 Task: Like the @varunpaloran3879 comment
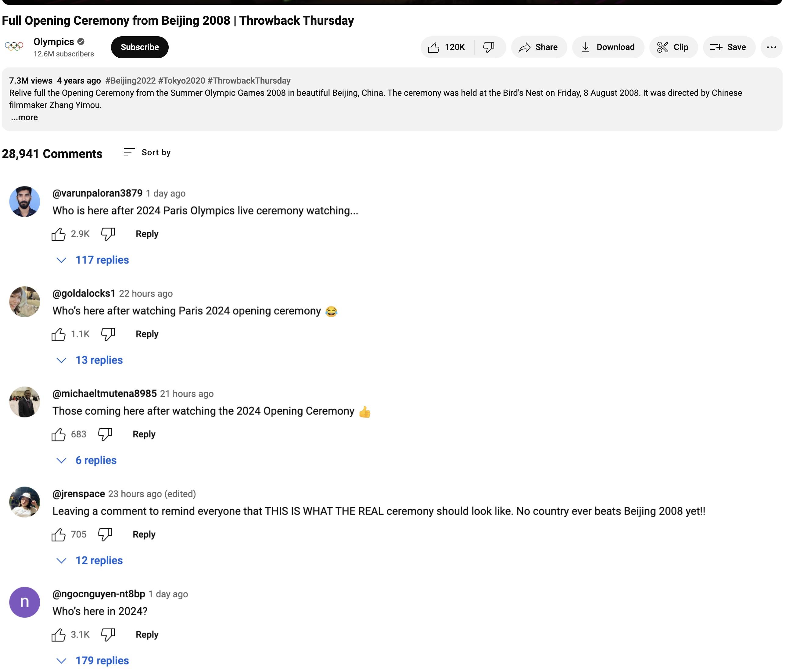coord(58,234)
